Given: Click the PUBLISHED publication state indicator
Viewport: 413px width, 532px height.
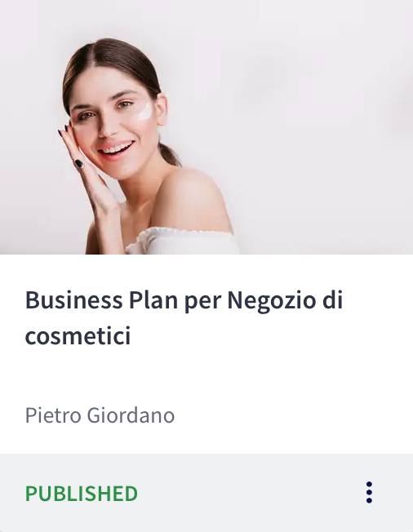Looking at the screenshot, I should click(x=82, y=494).
